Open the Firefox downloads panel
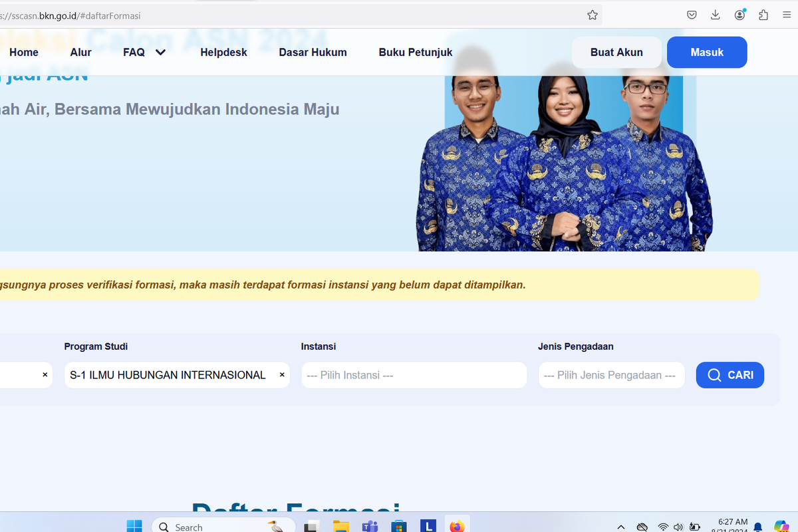The height and width of the screenshot is (532, 798). click(716, 15)
